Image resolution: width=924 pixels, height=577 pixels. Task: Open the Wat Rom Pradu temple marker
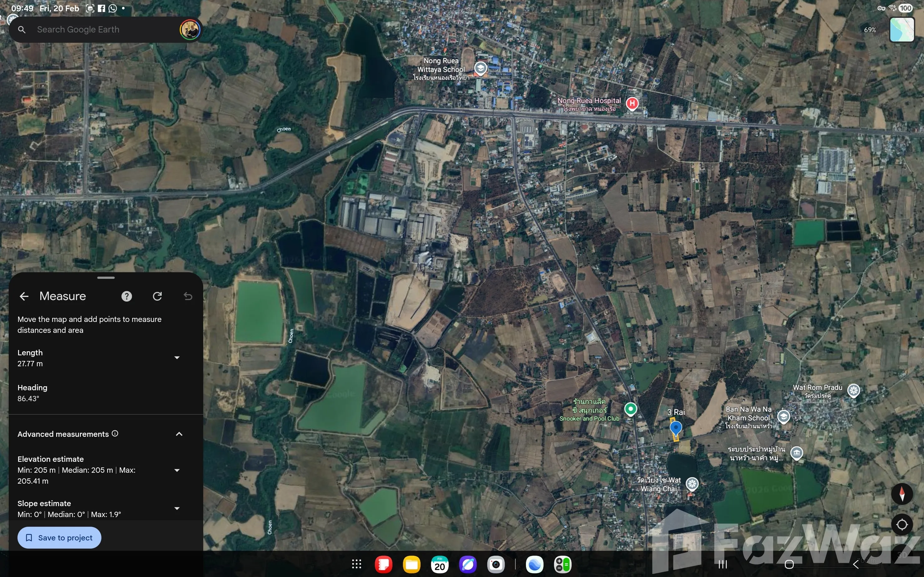(853, 390)
